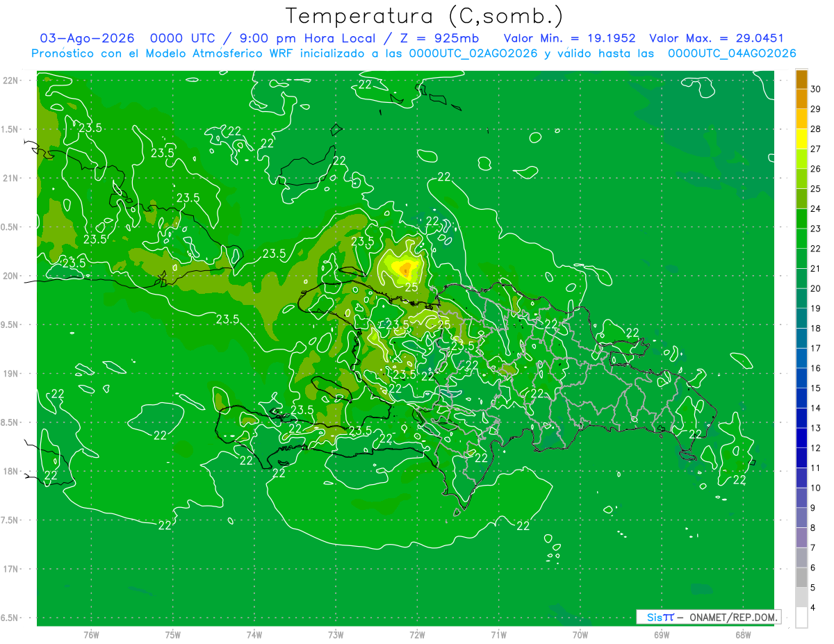Click the '73W' longitude axis label

coord(336,634)
